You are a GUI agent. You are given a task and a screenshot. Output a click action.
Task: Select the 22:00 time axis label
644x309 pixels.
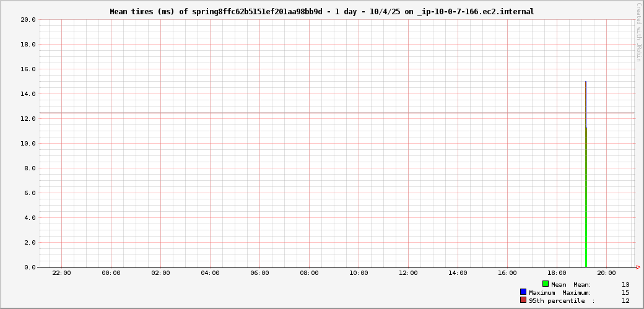(x=61, y=273)
